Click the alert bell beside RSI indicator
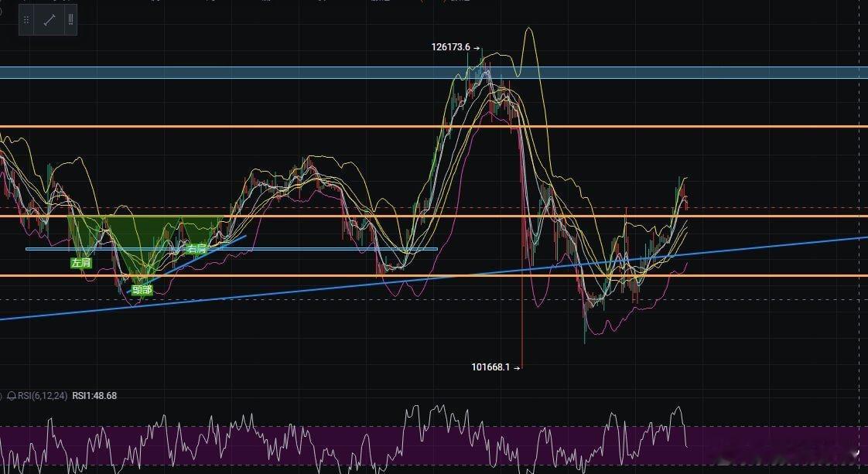Image resolution: width=868 pixels, height=474 pixels. click(12, 396)
